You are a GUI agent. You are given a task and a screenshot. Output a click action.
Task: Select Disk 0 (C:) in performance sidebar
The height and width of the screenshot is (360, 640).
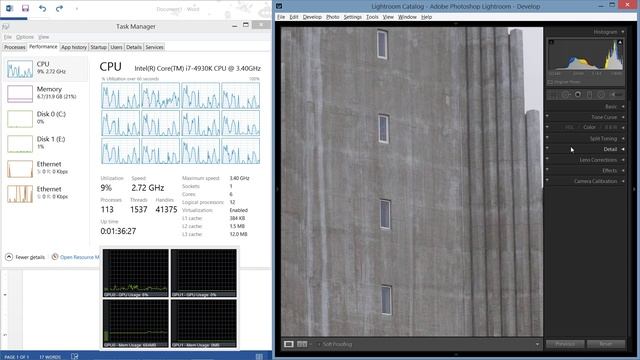46,118
